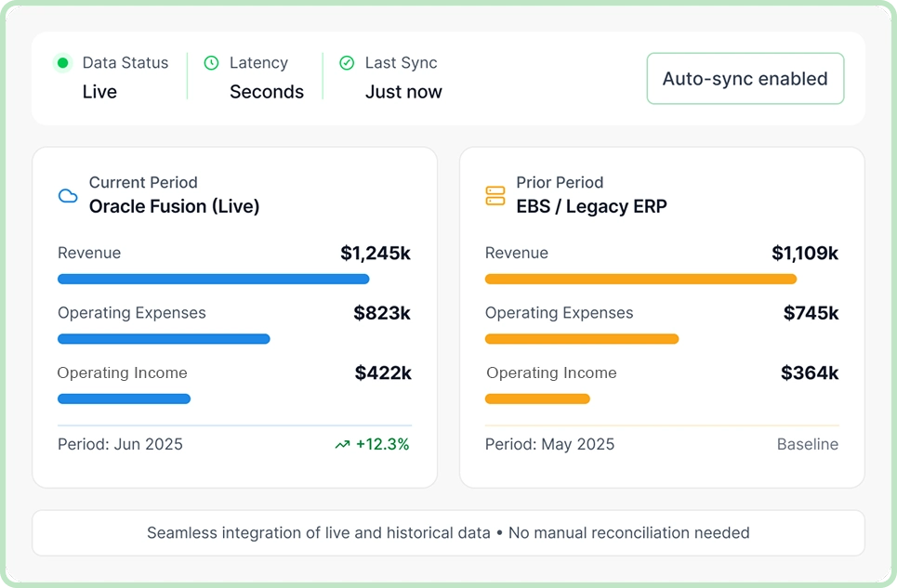The height and width of the screenshot is (588, 897).
Task: Click the Oracle Fusion (Live) heading
Action: point(175,206)
